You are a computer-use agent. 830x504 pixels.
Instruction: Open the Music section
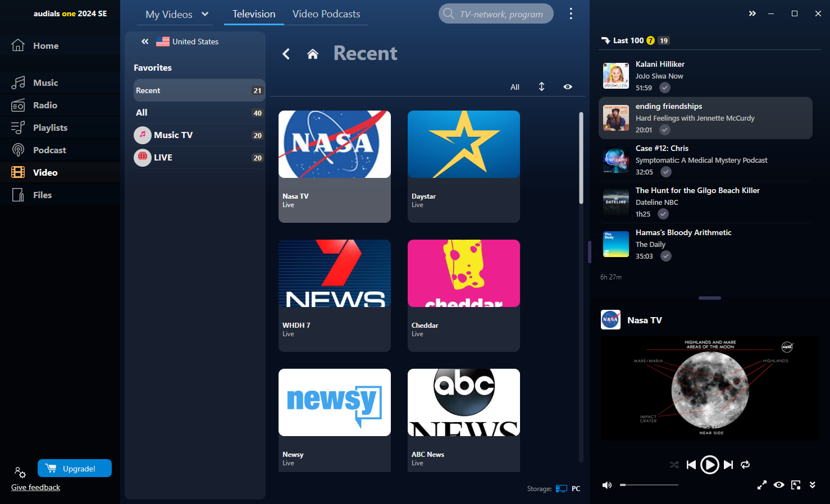pos(60,83)
